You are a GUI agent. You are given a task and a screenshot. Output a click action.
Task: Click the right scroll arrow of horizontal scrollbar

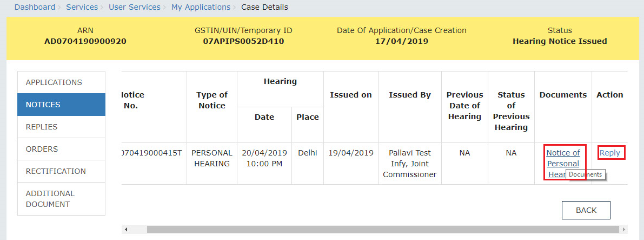point(624,229)
